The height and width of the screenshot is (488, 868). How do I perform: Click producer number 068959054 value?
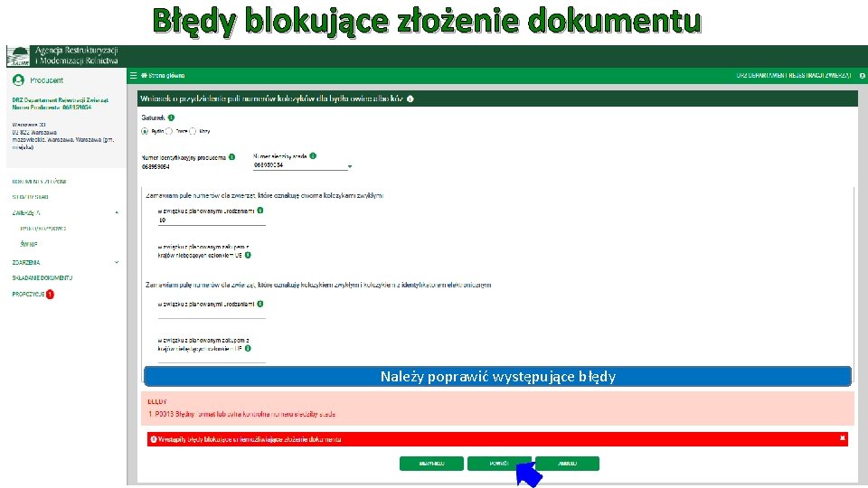(156, 166)
